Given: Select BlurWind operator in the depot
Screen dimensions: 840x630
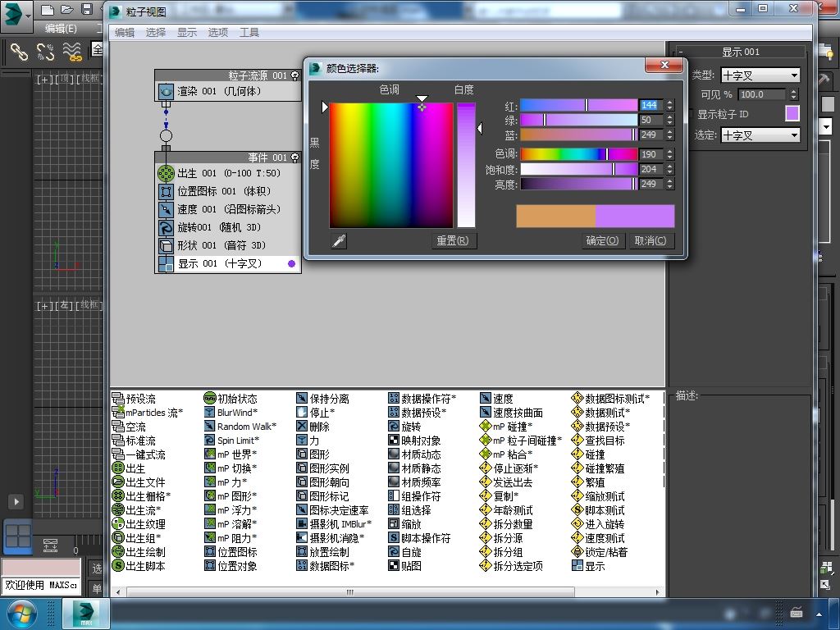Looking at the screenshot, I should (x=231, y=413).
